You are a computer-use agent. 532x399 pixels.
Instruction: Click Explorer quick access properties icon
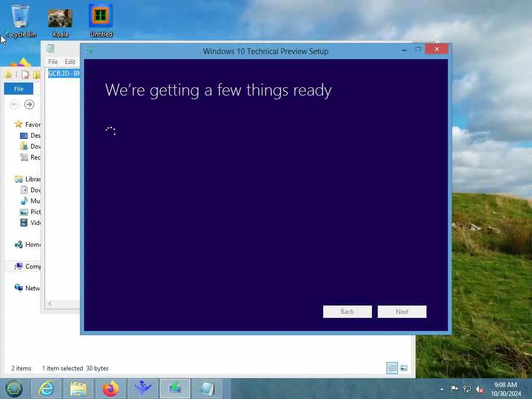coord(25,75)
